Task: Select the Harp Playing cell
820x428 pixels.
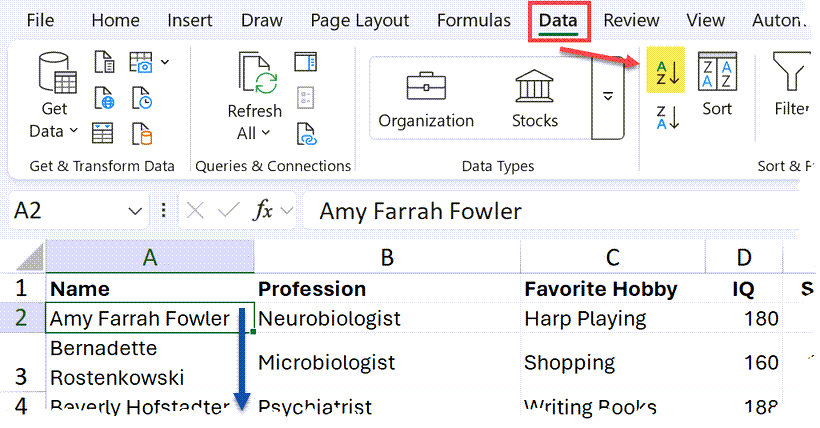Action: [x=612, y=318]
